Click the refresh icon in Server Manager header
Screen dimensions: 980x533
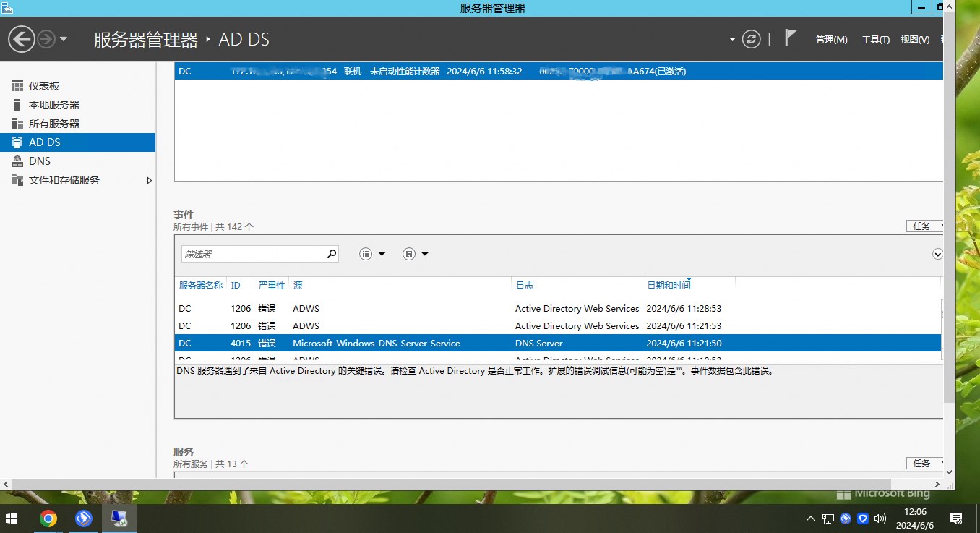(x=752, y=39)
